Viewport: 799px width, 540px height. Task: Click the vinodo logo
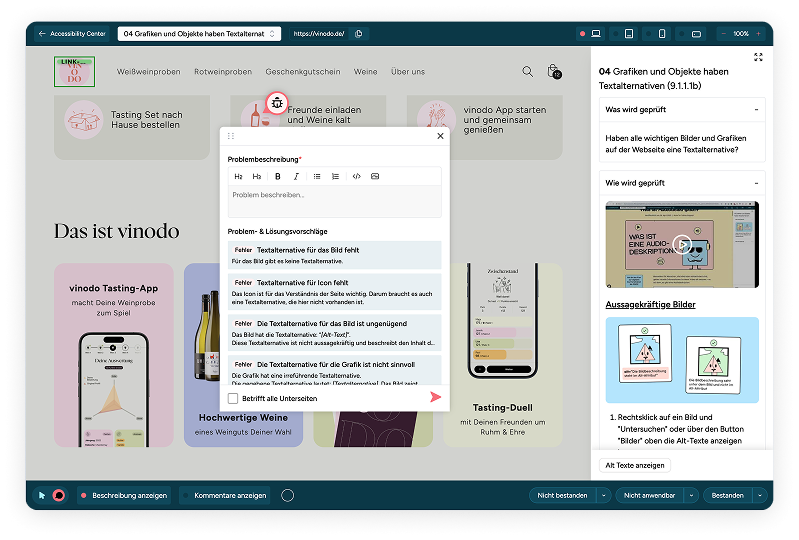pyautogui.click(x=74, y=71)
